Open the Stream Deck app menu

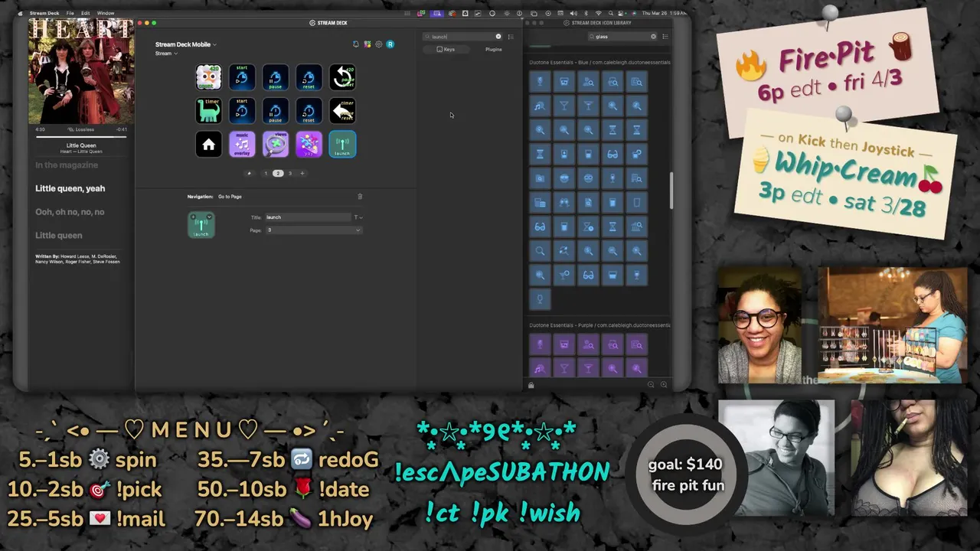click(44, 13)
